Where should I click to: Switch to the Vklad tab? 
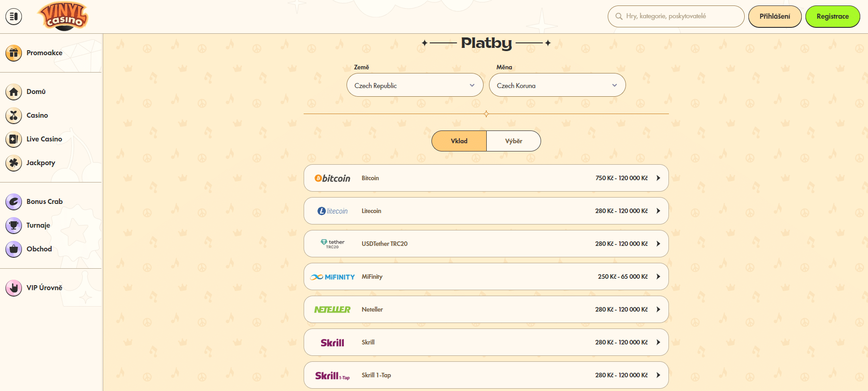(x=459, y=141)
